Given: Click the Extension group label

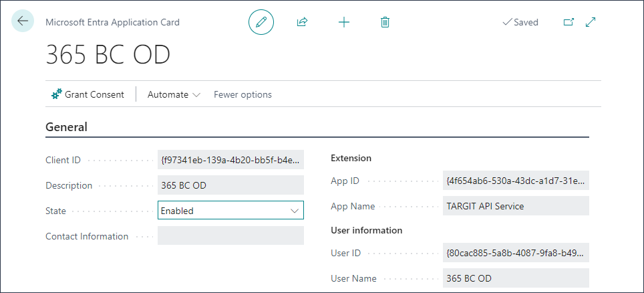Looking at the screenshot, I should 351,158.
